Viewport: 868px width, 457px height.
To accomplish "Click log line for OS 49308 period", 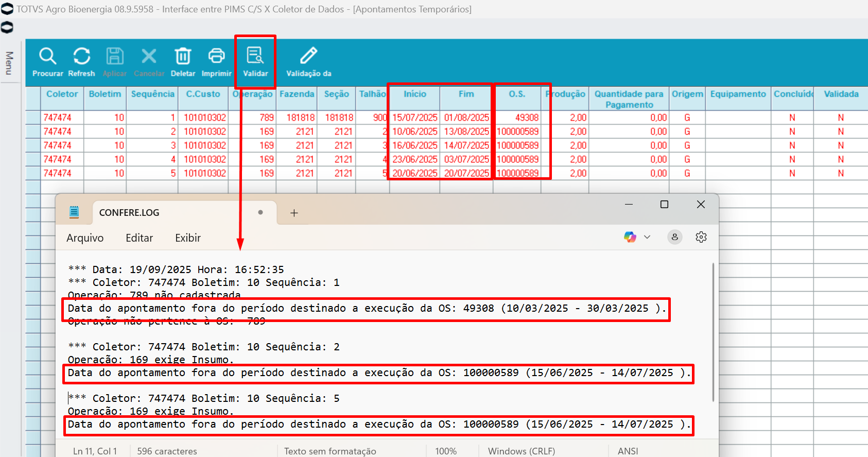I will coord(367,308).
